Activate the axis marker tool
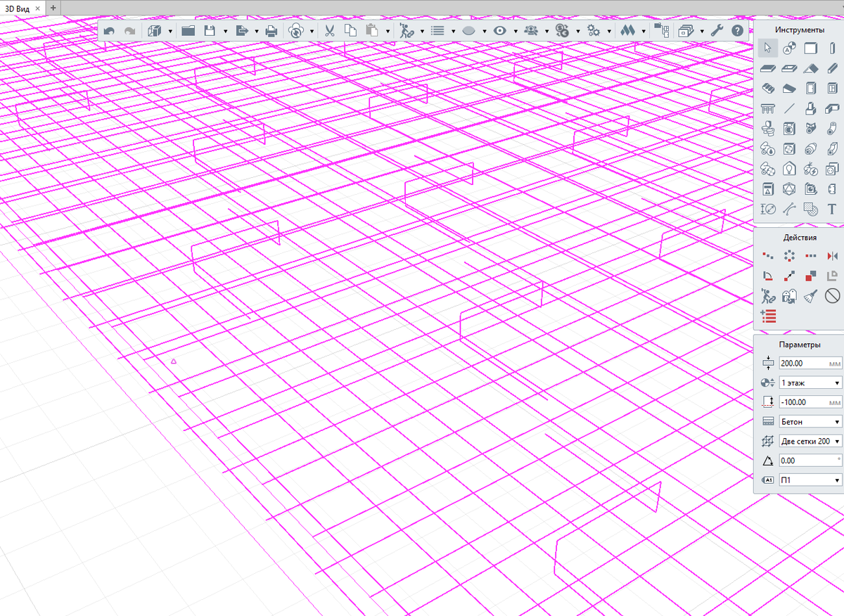Image resolution: width=844 pixels, height=616 pixels. (789, 49)
